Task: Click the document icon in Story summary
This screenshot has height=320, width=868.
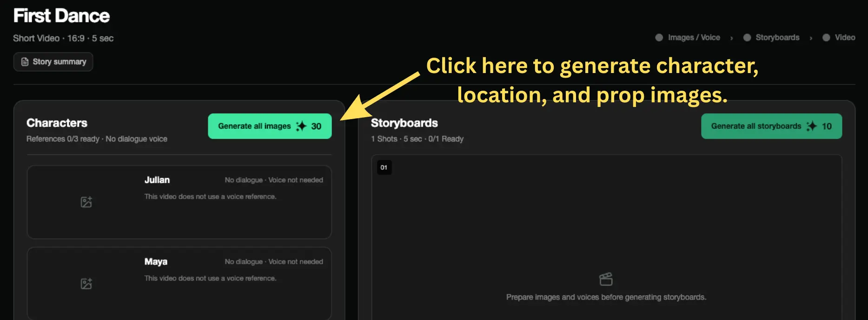Action: tap(25, 62)
